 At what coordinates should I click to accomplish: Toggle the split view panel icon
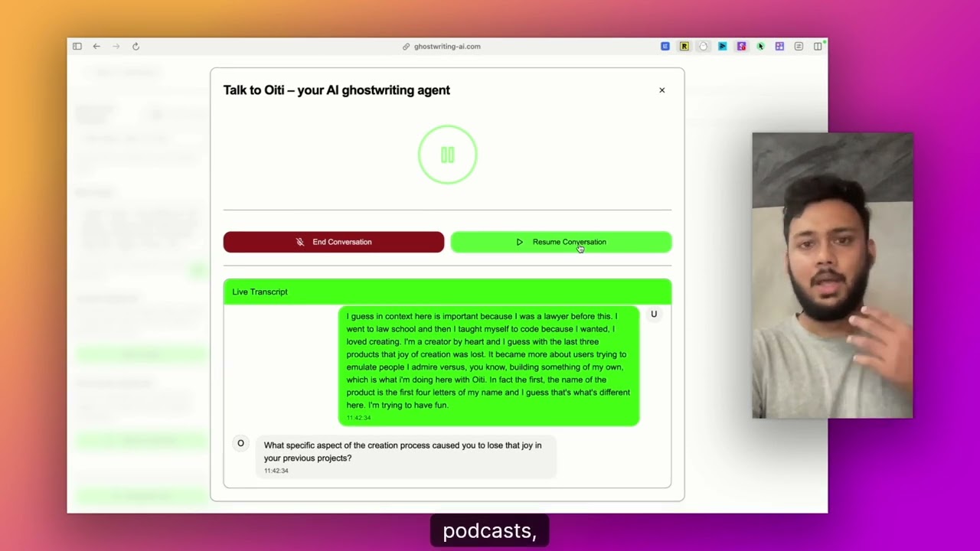[818, 47]
